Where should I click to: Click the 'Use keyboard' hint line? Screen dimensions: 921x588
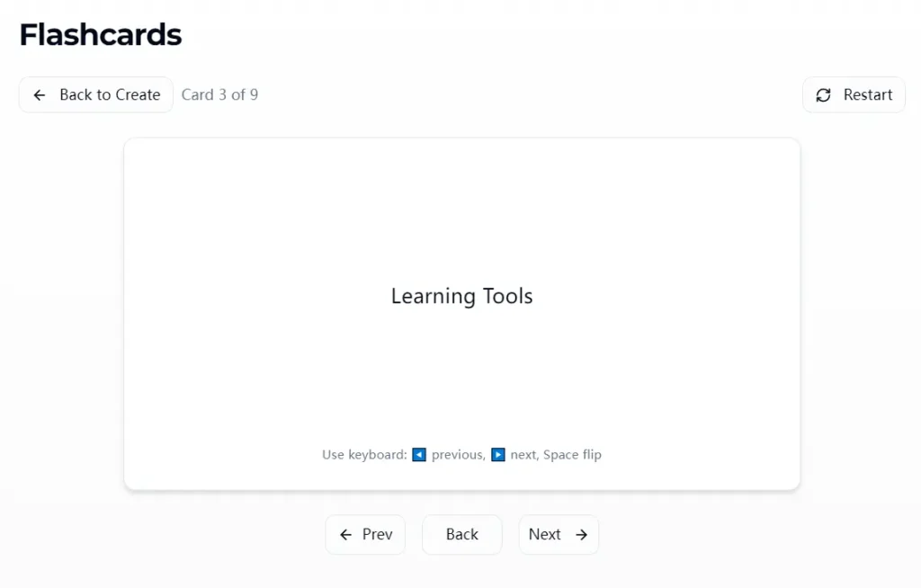(363, 455)
